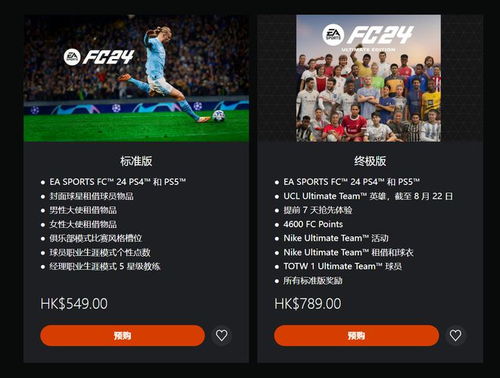
Task: Click the EA Sports logo on Standard cover
Action: click(x=72, y=57)
